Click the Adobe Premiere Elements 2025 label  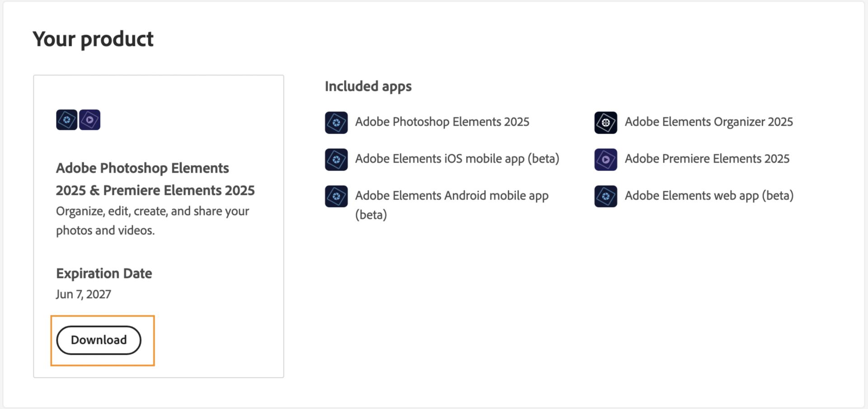pos(707,159)
